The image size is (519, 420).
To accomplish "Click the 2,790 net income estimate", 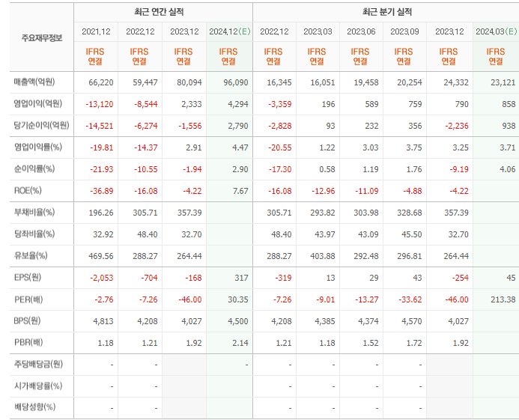I will [238, 126].
